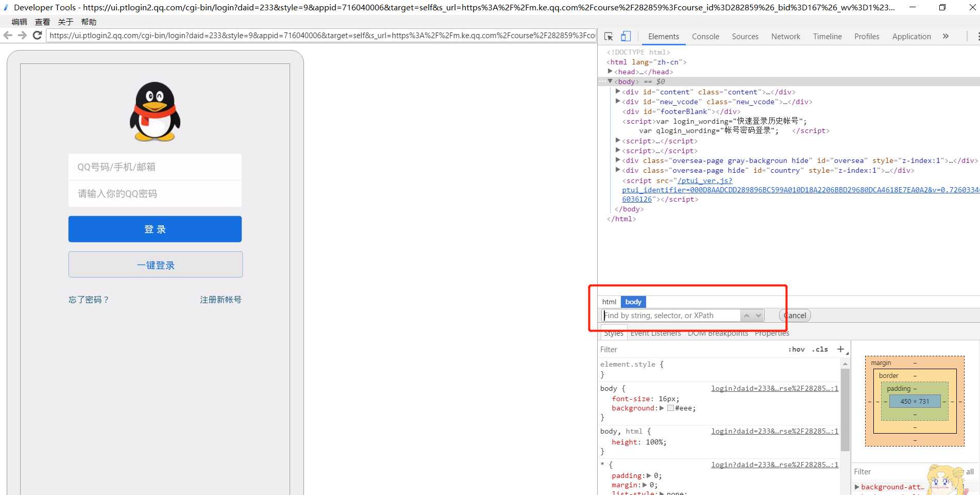This screenshot has width=980, height=495.
Task: Jump to next search result arrow
Action: [x=758, y=316]
